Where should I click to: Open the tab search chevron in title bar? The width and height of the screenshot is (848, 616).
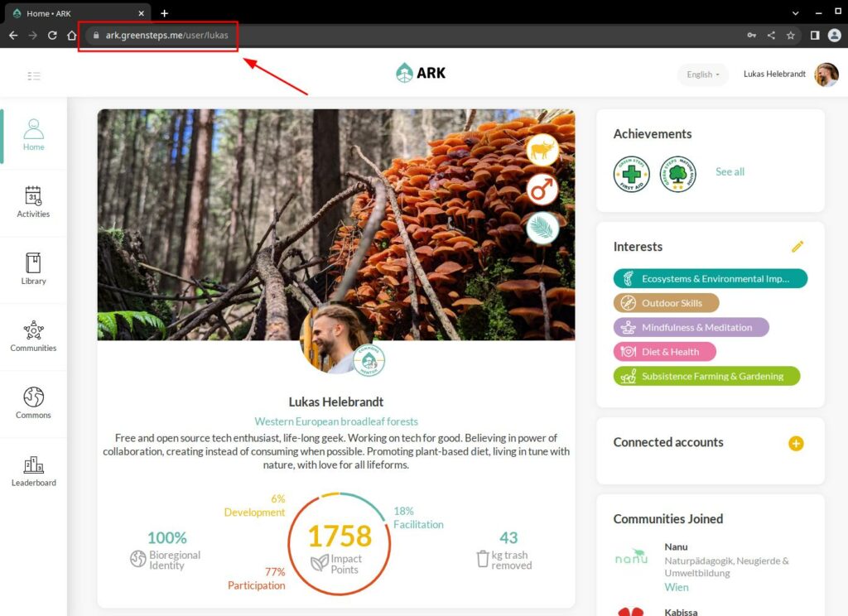[795, 13]
